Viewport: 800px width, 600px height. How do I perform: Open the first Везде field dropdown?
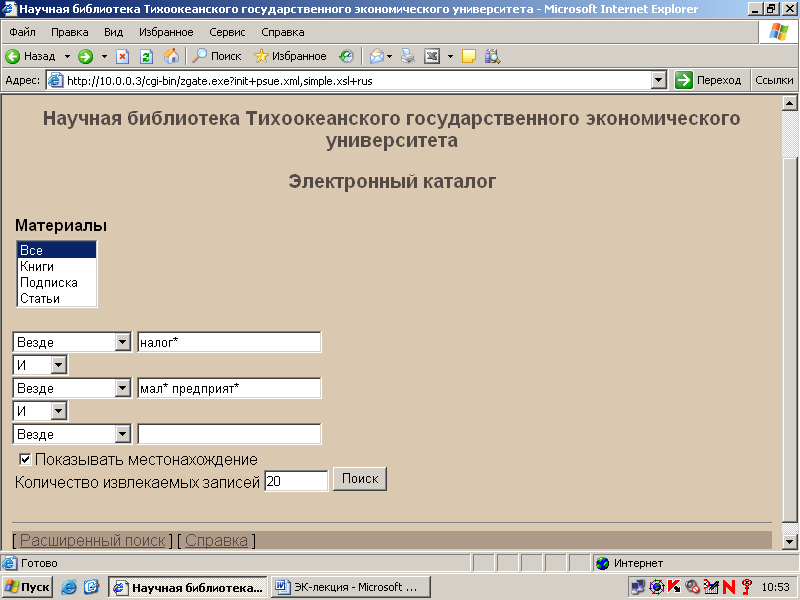pyautogui.click(x=122, y=342)
